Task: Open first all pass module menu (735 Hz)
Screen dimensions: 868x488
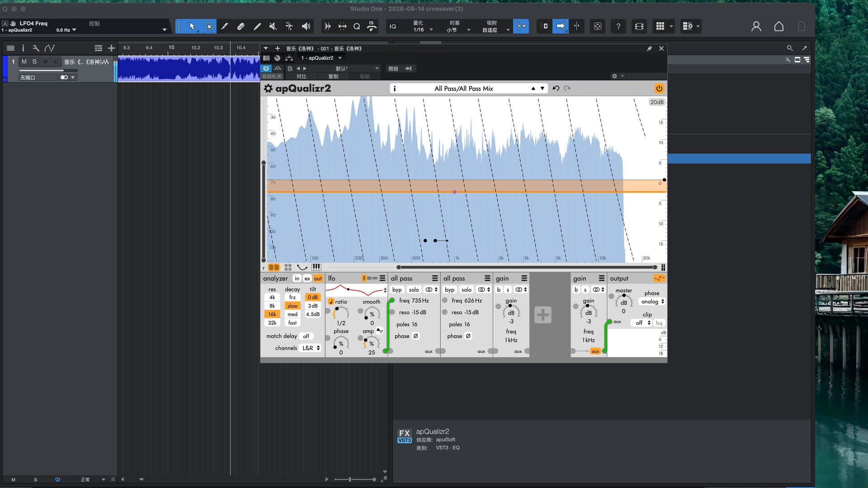Action: [435, 278]
